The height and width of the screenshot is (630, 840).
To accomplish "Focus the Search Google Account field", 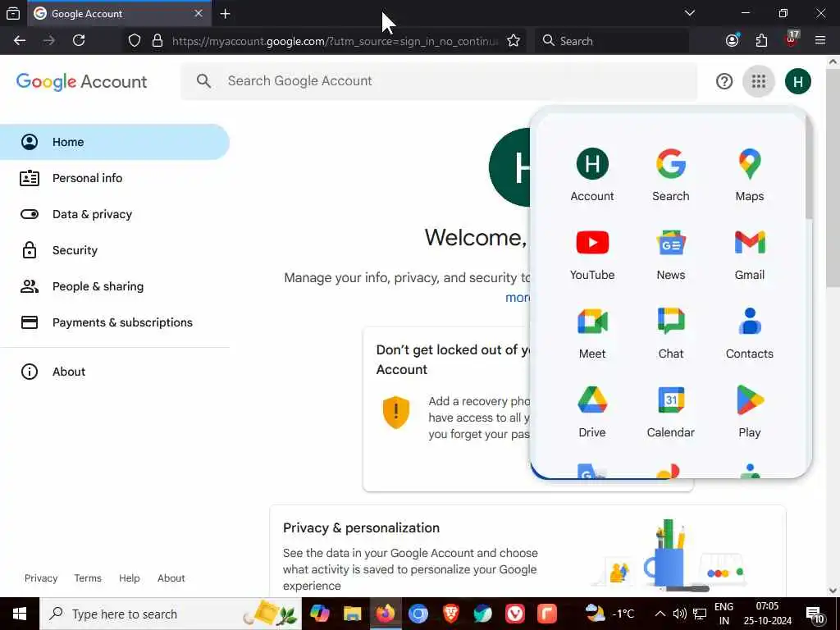I will pyautogui.click(x=439, y=81).
